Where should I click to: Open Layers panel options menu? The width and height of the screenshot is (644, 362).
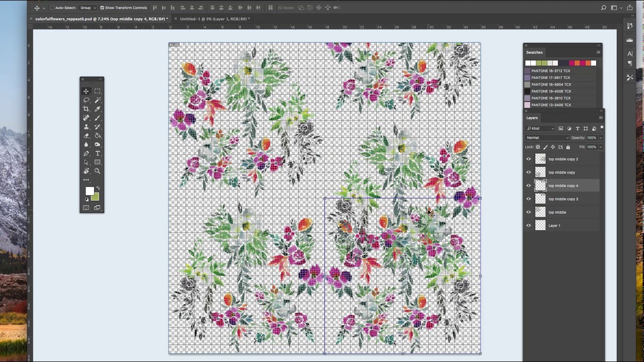point(600,118)
